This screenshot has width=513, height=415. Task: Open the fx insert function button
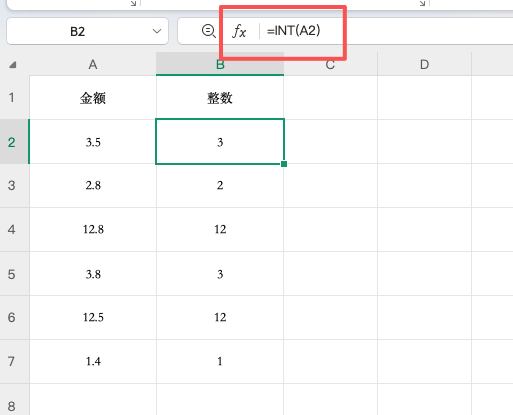pos(239,31)
